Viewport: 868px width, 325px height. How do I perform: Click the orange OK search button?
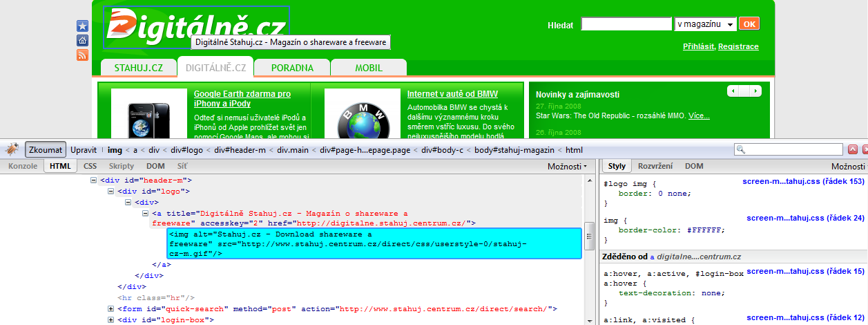click(749, 24)
